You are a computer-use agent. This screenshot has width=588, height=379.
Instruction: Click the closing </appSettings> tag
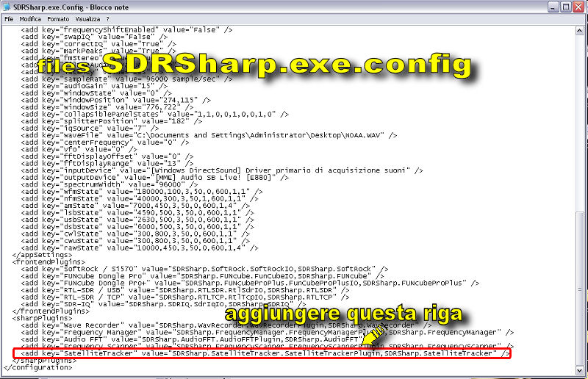coord(42,255)
